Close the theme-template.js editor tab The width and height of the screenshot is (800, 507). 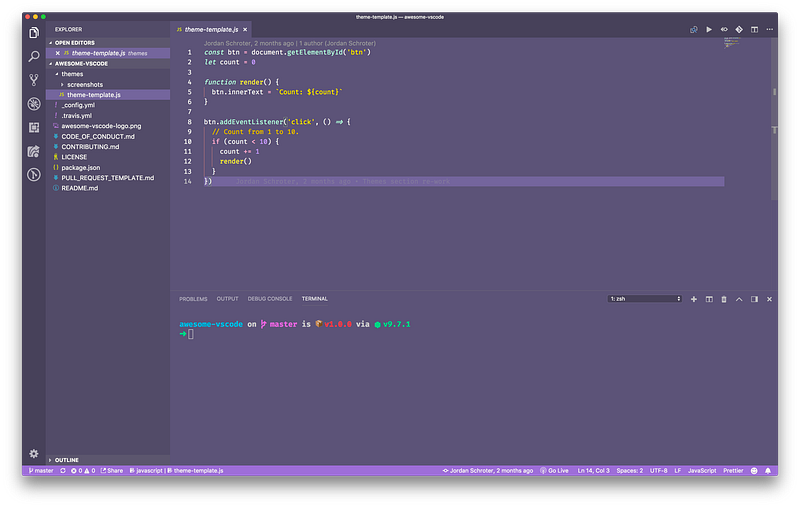245,30
